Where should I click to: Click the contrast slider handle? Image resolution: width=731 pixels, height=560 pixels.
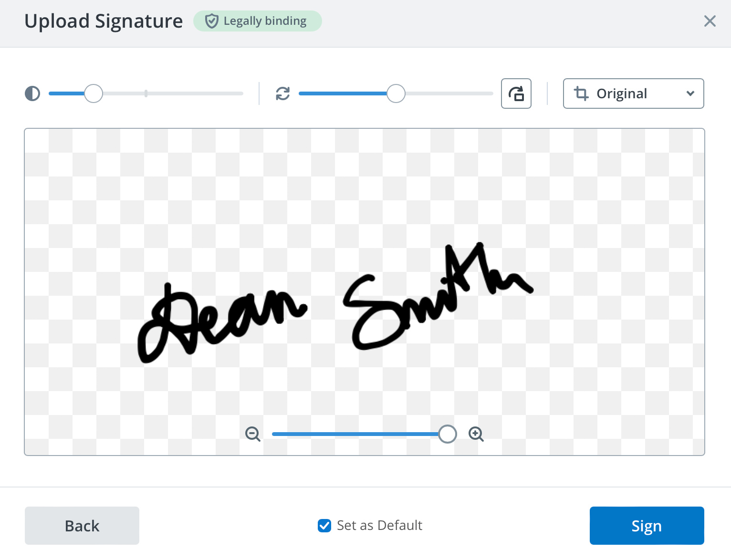(x=94, y=93)
